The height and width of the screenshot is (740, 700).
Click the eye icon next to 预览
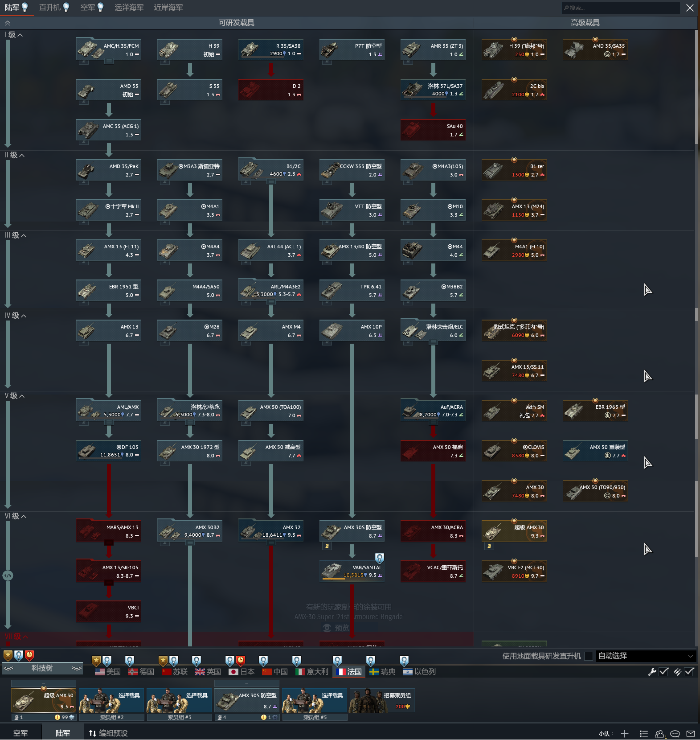coord(327,628)
